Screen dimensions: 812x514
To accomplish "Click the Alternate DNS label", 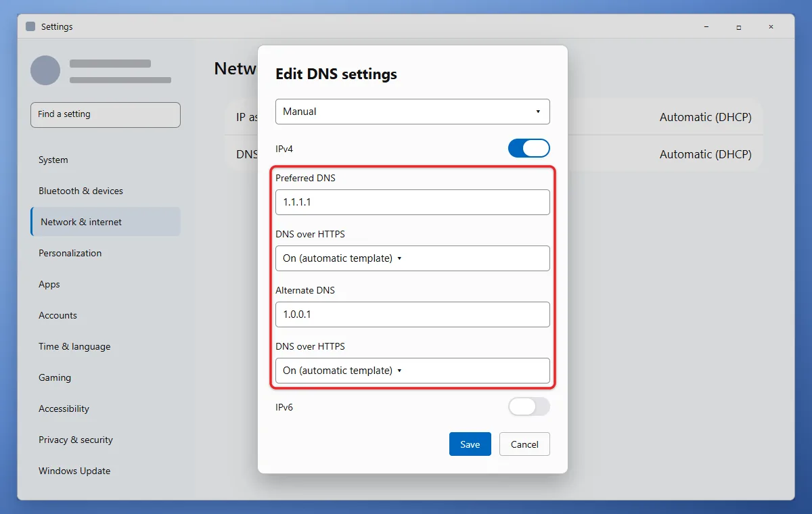I will (x=305, y=291).
